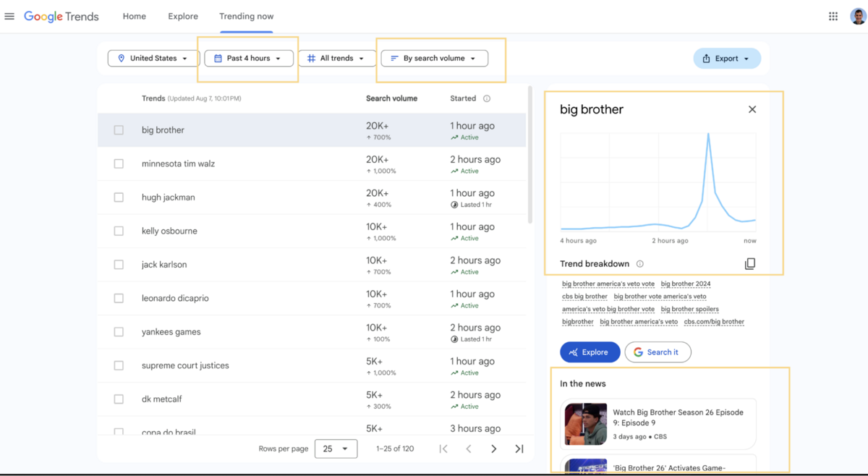Screen dimensions: 868x476
Task: Click the blue Explore button
Action: pyautogui.click(x=590, y=352)
